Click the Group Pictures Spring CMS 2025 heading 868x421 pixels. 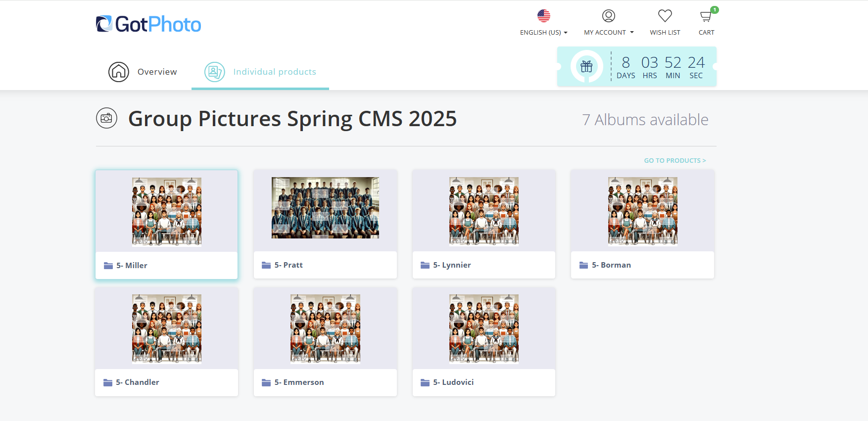[x=292, y=119]
